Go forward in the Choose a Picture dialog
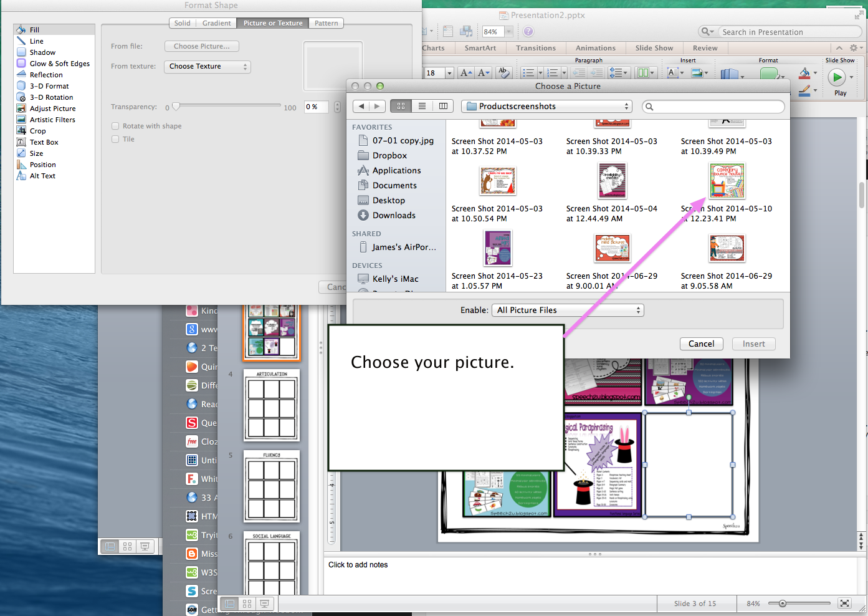 [x=377, y=106]
